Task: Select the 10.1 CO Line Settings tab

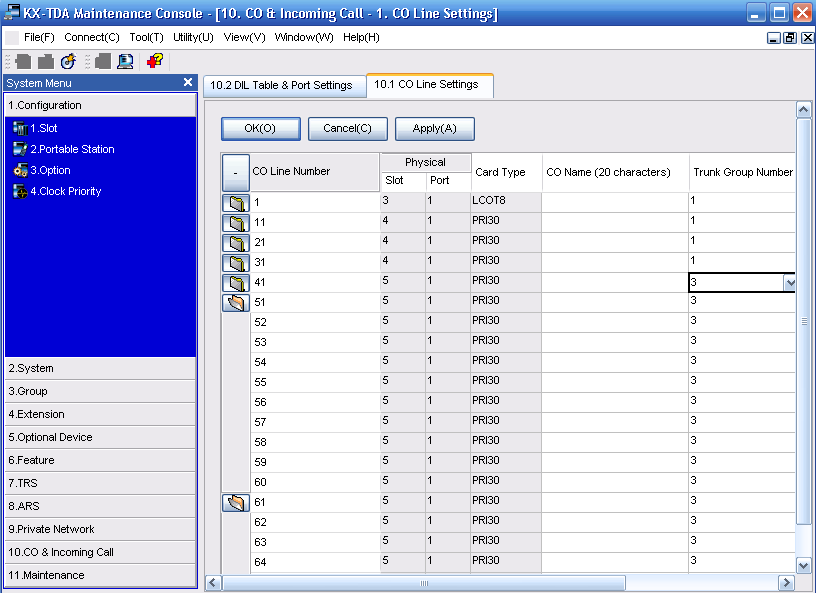Action: pyautogui.click(x=429, y=85)
